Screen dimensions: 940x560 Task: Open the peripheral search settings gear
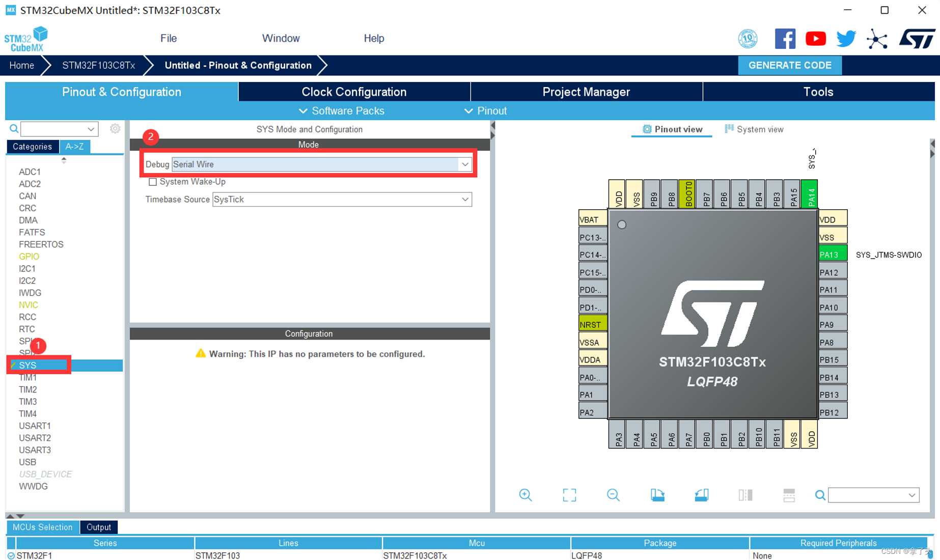(x=115, y=128)
